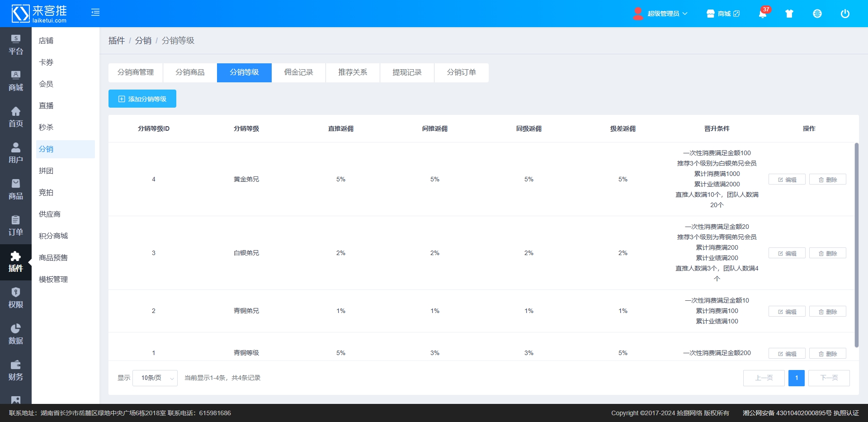This screenshot has width=868, height=422.
Task: Click the table's vertical scrollbar
Action: (x=856, y=244)
